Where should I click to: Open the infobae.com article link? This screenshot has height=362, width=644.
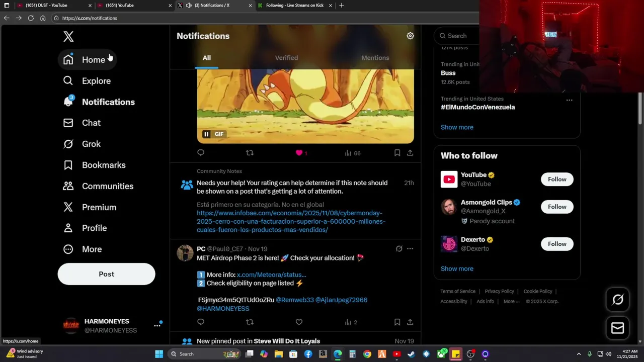[x=291, y=222]
